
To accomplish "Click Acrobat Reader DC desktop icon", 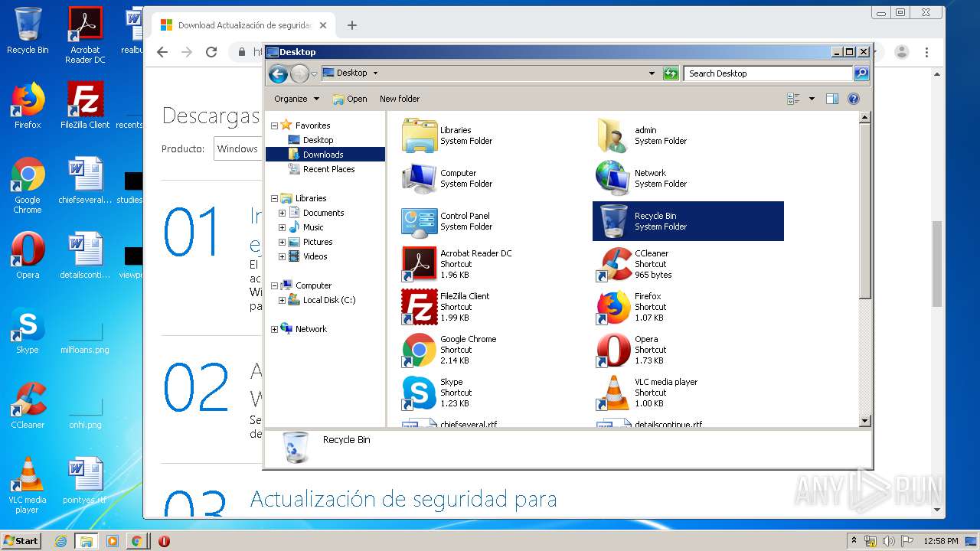I will tap(85, 35).
